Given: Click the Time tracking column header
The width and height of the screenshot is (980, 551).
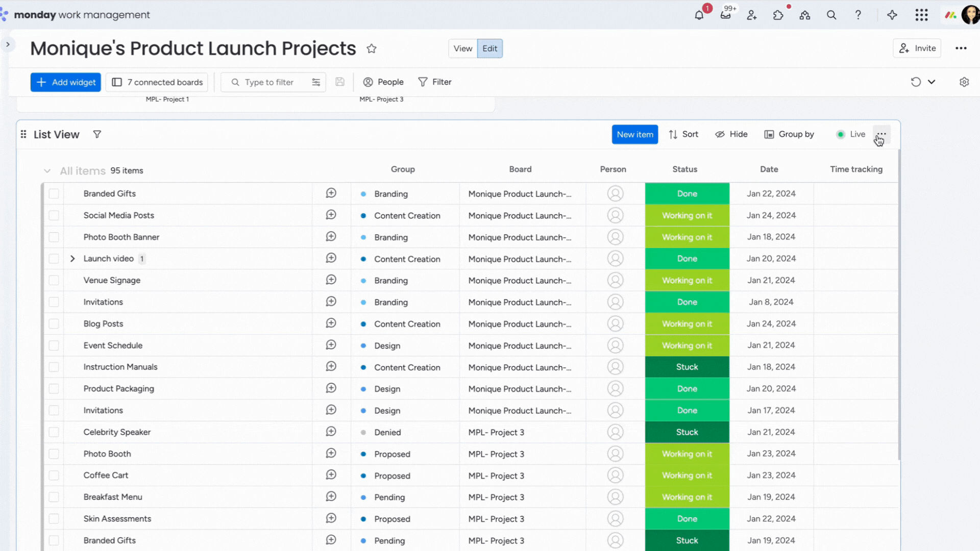Looking at the screenshot, I should (856, 169).
